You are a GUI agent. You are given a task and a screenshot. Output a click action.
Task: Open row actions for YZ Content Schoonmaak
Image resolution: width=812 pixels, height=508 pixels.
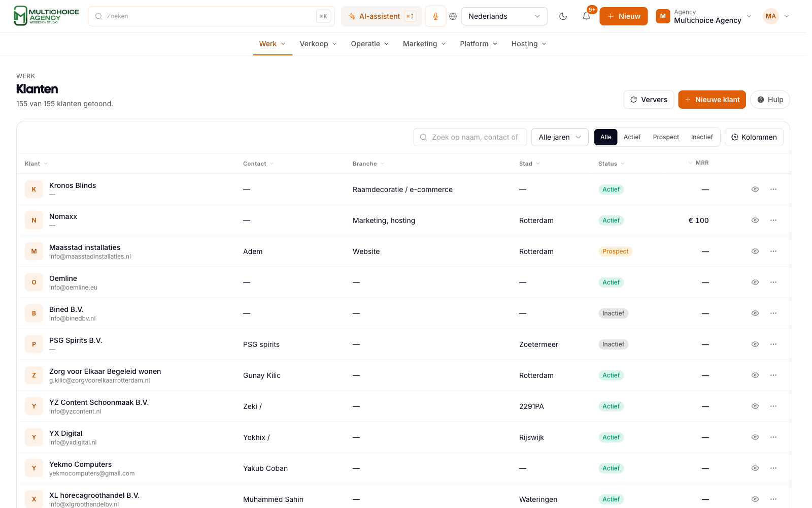tap(773, 406)
